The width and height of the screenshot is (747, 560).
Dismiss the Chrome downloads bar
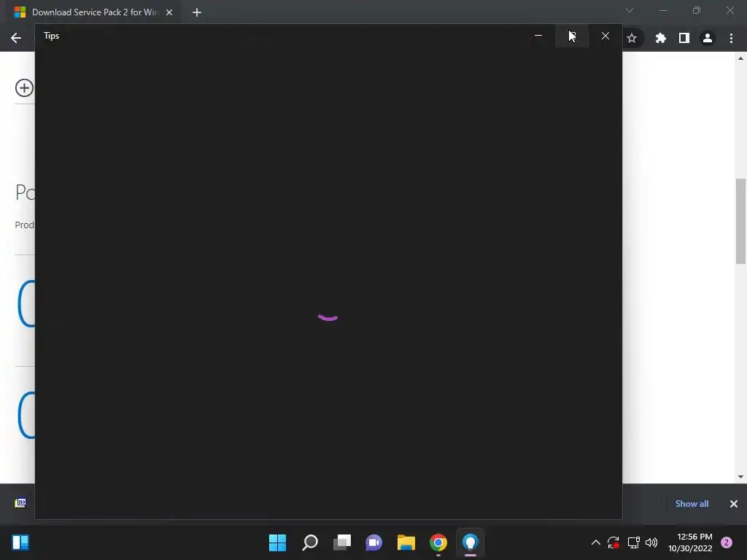pos(734,504)
